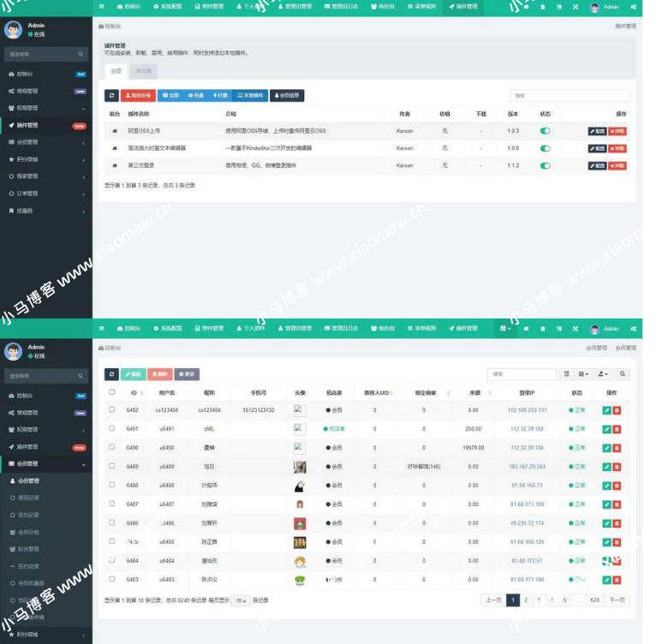The image size is (663, 644).
Task: Open the 更多 dropdown above the member table
Action: 187,374
